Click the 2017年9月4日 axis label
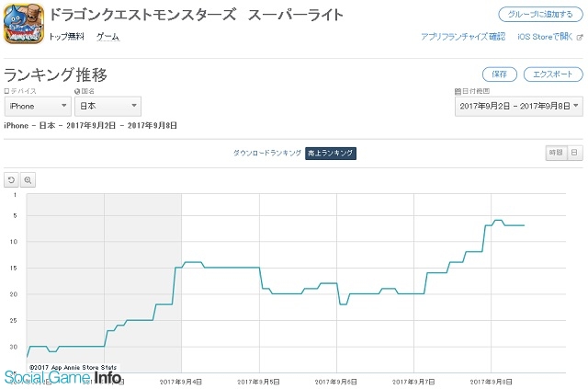This screenshot has height=389, width=588. (181, 382)
